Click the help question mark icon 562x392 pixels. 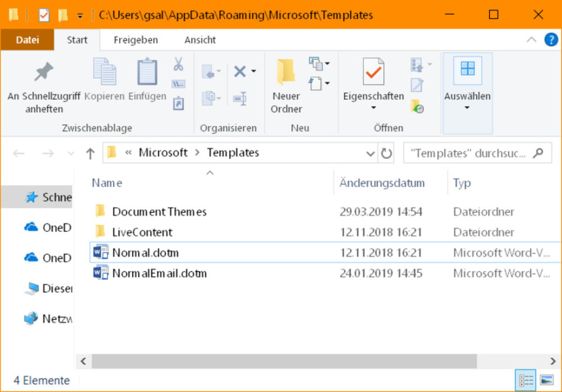click(551, 40)
